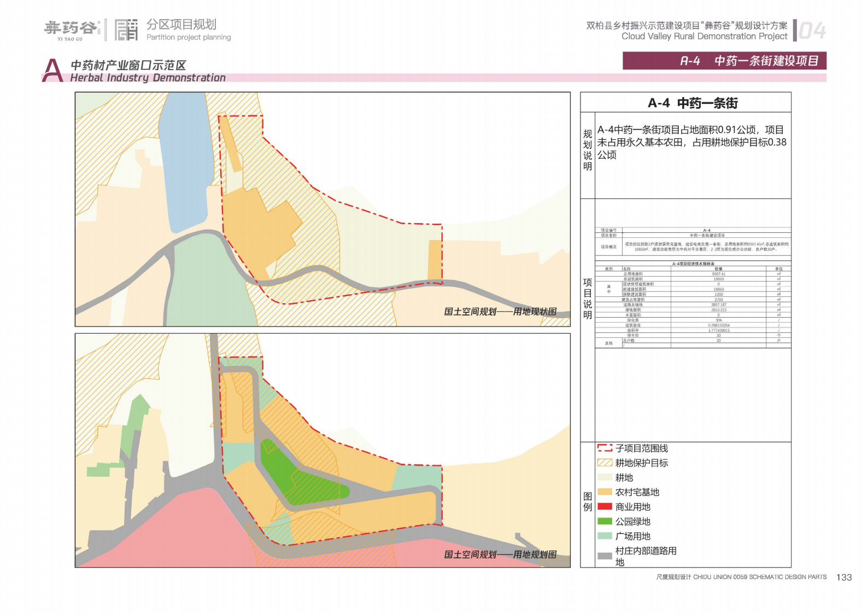This screenshot has height=614, width=868.
Task: Pick the red 商业用地 legend swatch
Action: (605, 507)
